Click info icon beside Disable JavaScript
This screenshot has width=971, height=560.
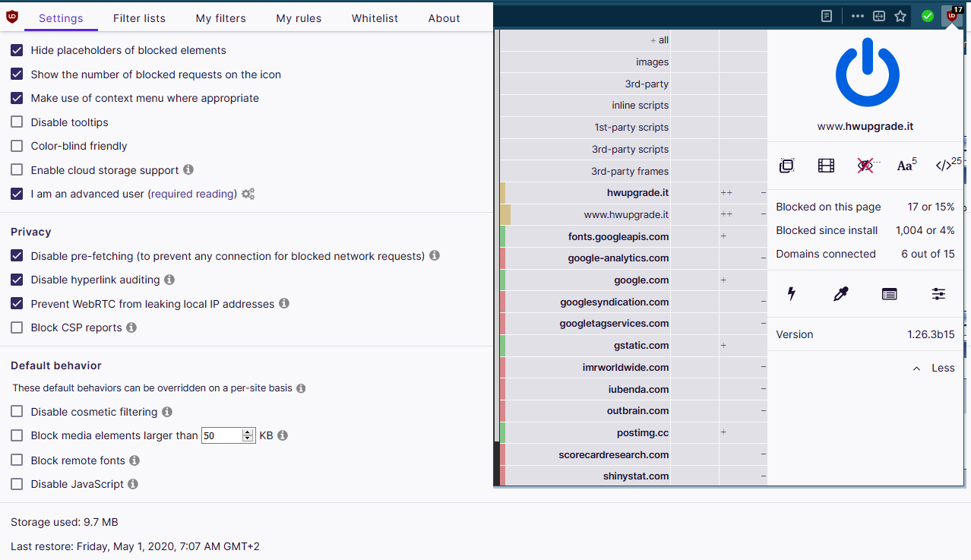(133, 484)
